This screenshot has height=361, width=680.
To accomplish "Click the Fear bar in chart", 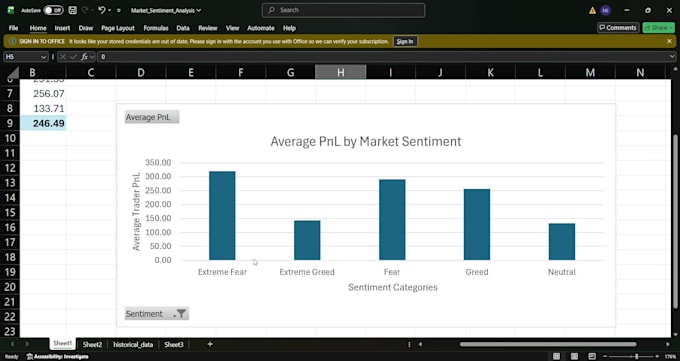I will 392,220.
